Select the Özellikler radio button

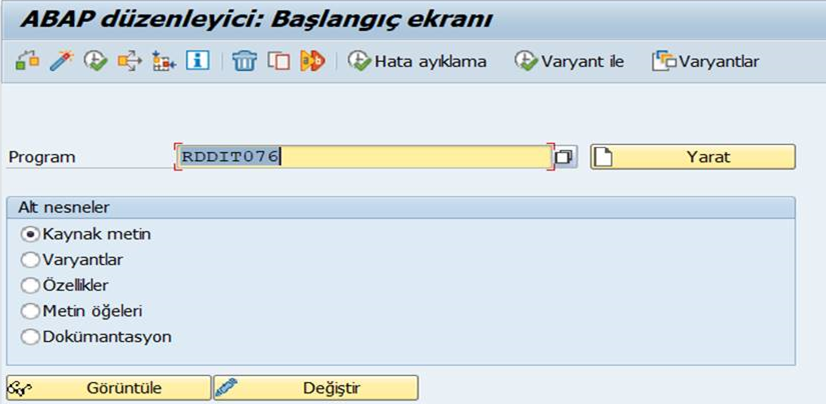pyautogui.click(x=30, y=285)
